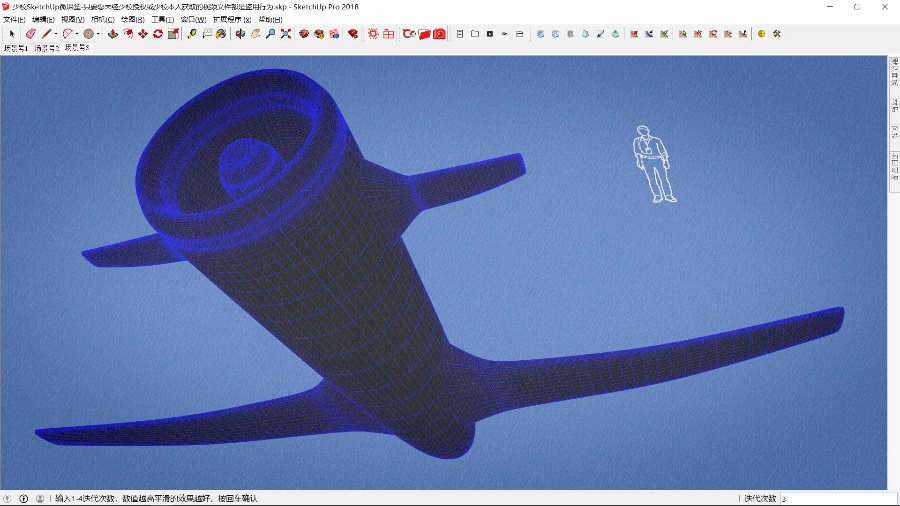Open the 3D Warehouse icon

[x=304, y=34]
